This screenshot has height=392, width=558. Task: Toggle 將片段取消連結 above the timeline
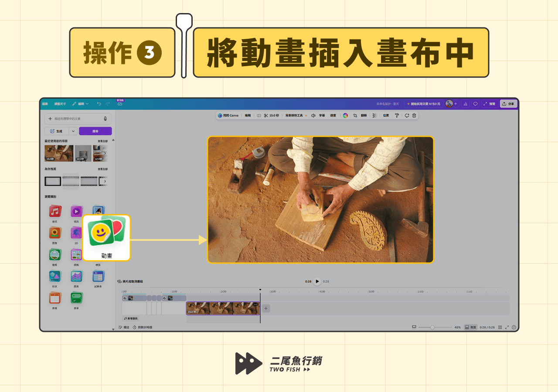pos(130,281)
